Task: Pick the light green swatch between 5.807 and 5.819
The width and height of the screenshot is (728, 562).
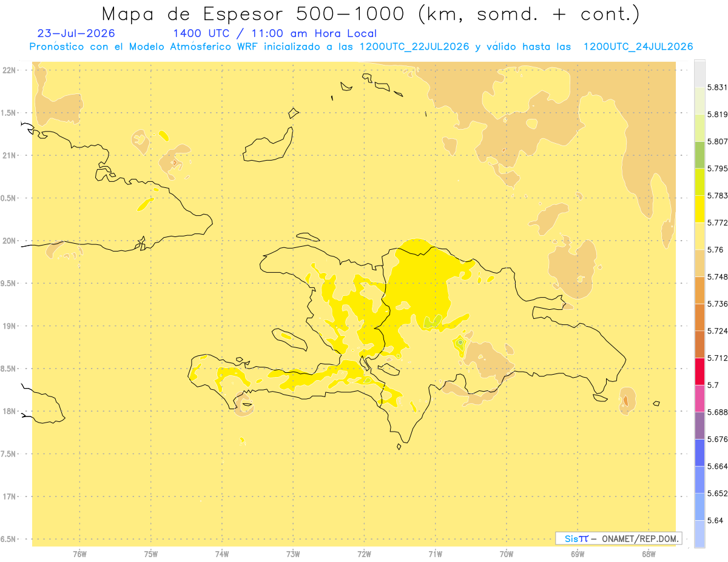Action: tap(699, 127)
